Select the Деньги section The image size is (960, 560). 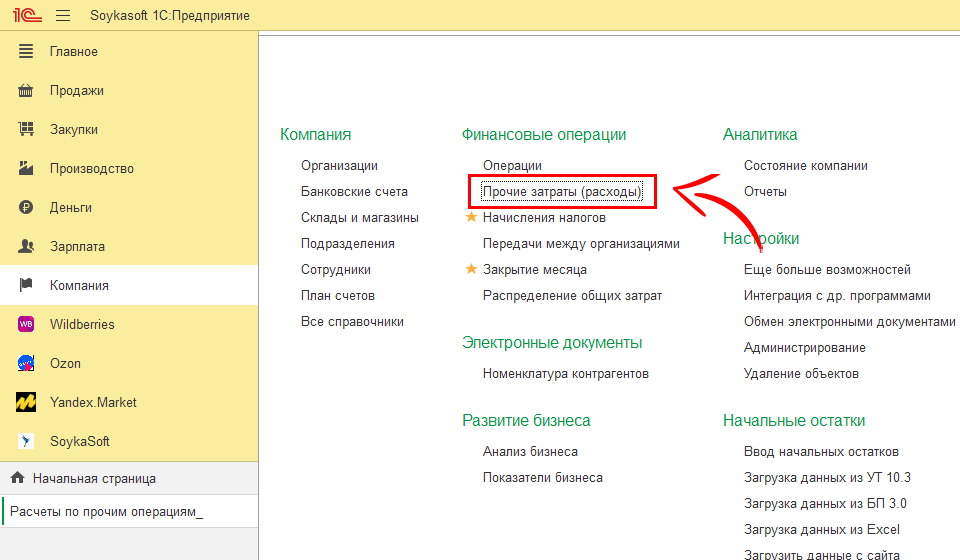click(x=71, y=207)
